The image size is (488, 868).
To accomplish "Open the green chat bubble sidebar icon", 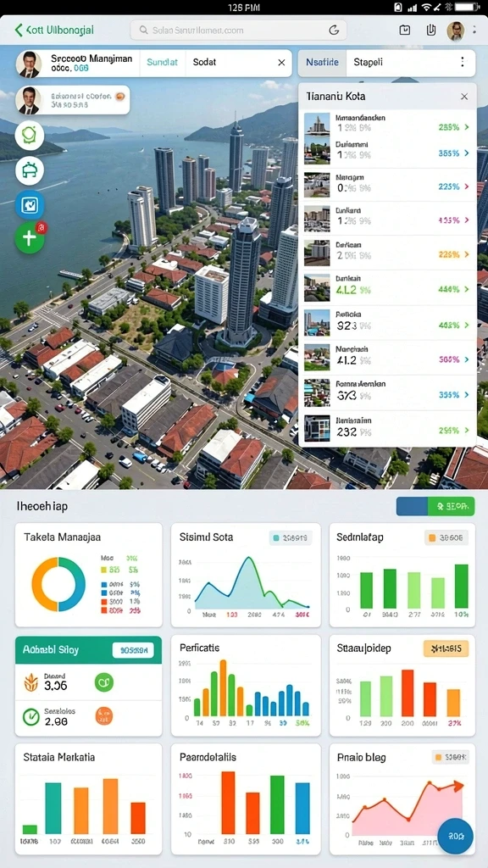I will coord(30,135).
